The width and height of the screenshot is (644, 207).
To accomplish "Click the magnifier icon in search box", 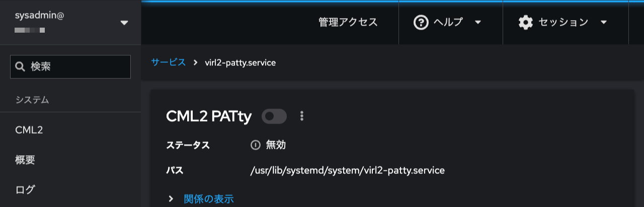I will pyautogui.click(x=20, y=67).
